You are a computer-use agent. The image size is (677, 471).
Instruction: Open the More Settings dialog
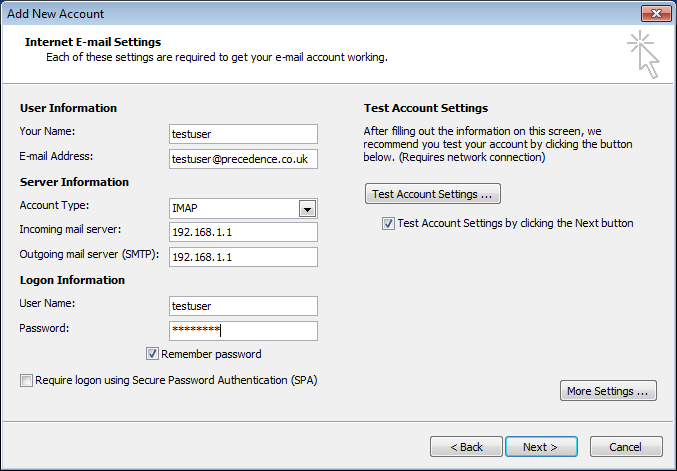coord(608,391)
